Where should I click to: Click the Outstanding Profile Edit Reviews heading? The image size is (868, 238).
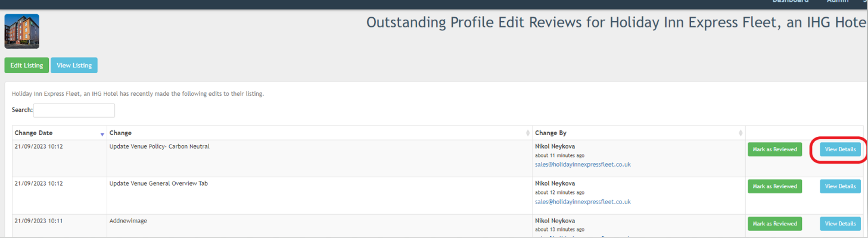coord(617,23)
